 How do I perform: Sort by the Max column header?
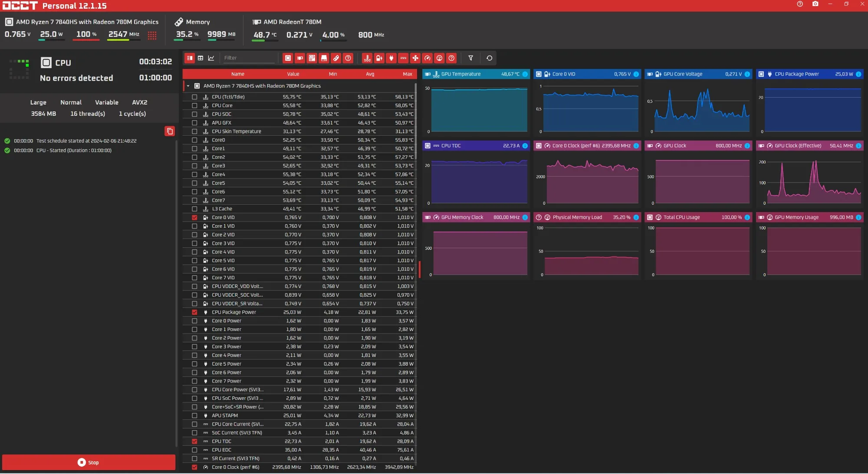pos(407,74)
